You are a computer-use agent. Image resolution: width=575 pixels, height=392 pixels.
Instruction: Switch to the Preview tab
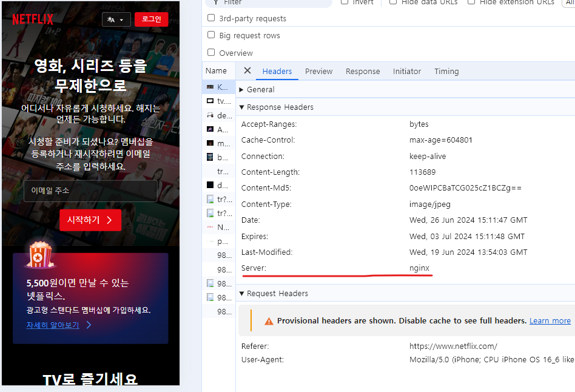(x=318, y=71)
